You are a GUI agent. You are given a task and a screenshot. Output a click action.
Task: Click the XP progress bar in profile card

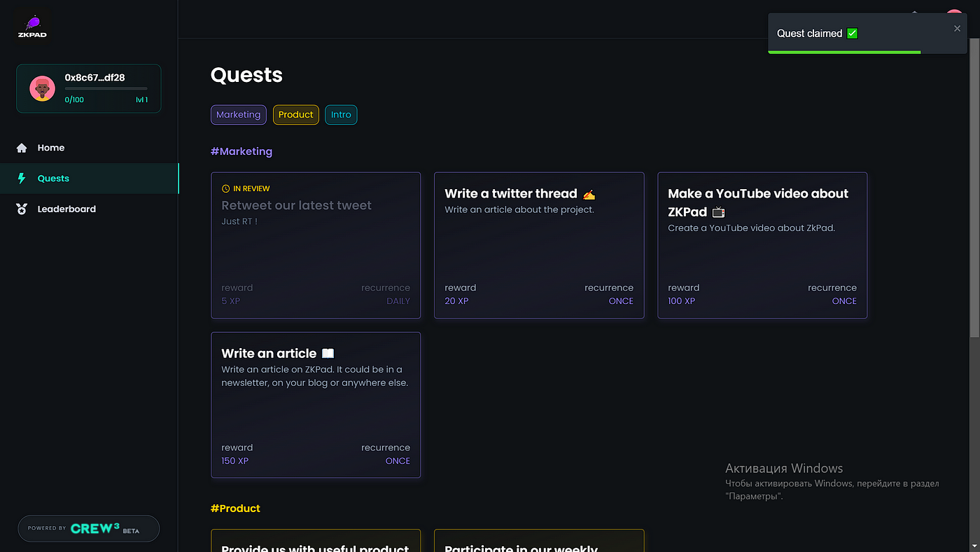click(x=106, y=88)
